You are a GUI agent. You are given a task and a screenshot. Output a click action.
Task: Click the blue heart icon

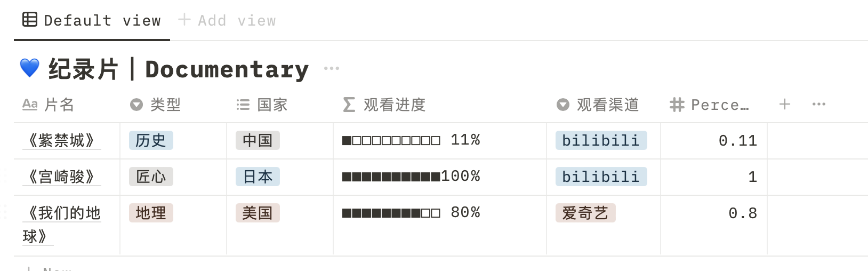click(x=29, y=68)
